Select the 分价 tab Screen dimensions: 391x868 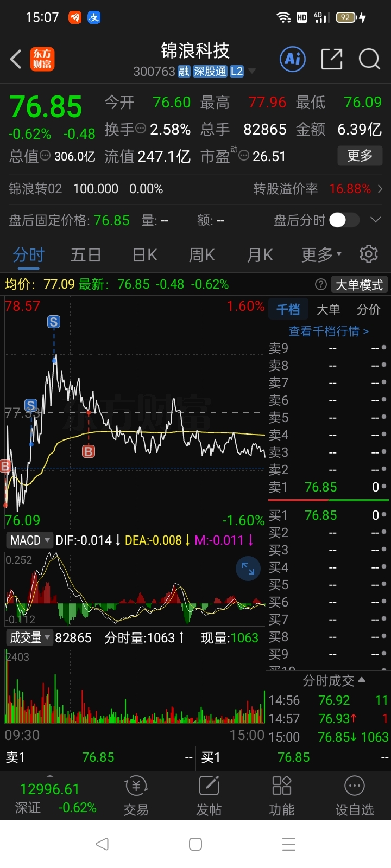(369, 309)
